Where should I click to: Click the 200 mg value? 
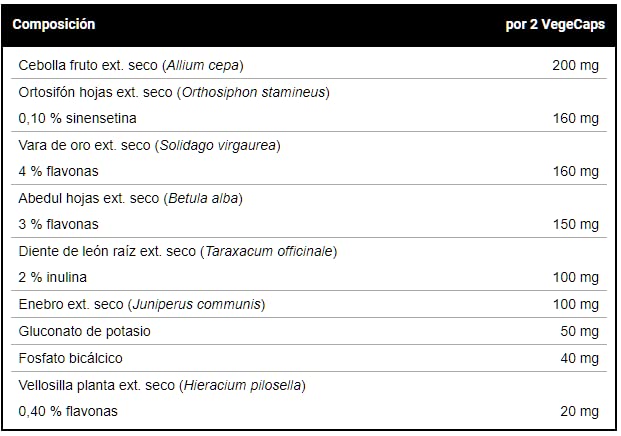click(x=575, y=65)
